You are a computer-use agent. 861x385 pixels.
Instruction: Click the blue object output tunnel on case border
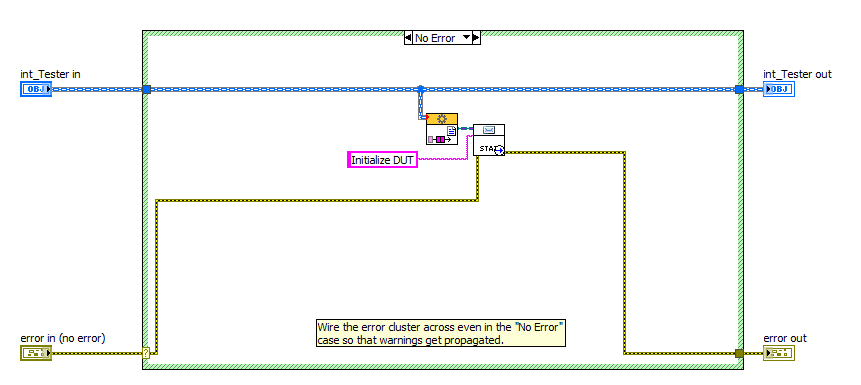click(739, 90)
